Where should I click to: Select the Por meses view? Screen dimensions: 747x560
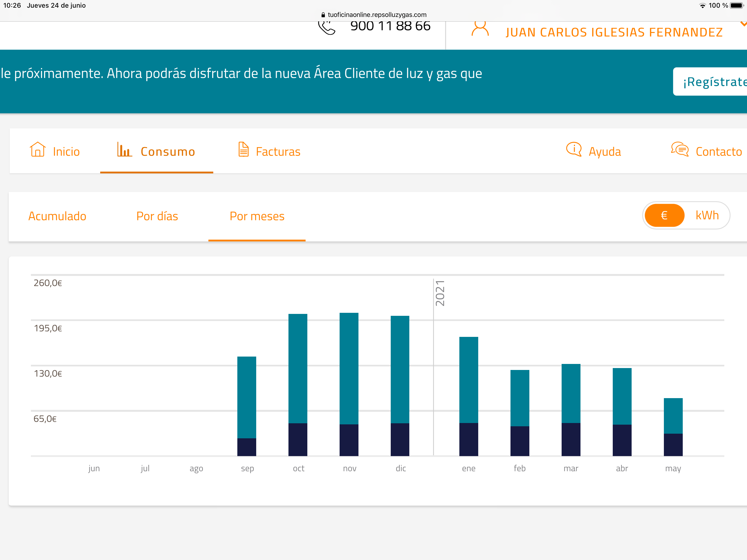click(257, 216)
